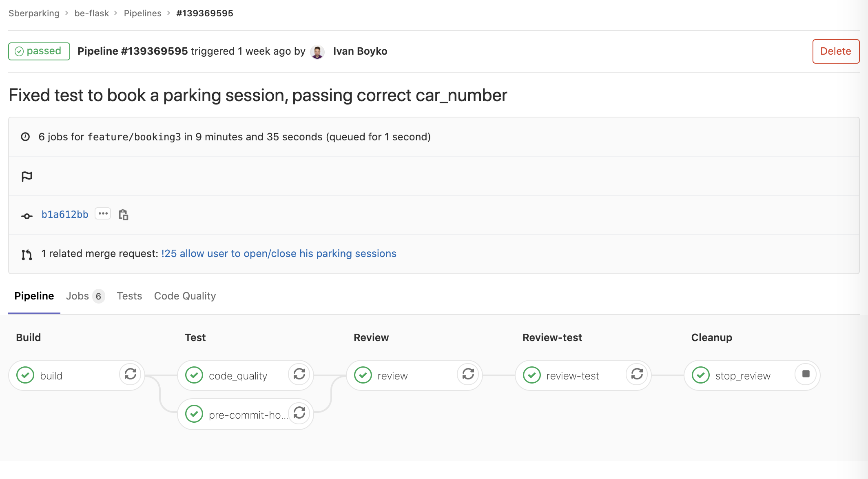Open the code_quality job details
This screenshot has height=479, width=868.
click(x=237, y=376)
